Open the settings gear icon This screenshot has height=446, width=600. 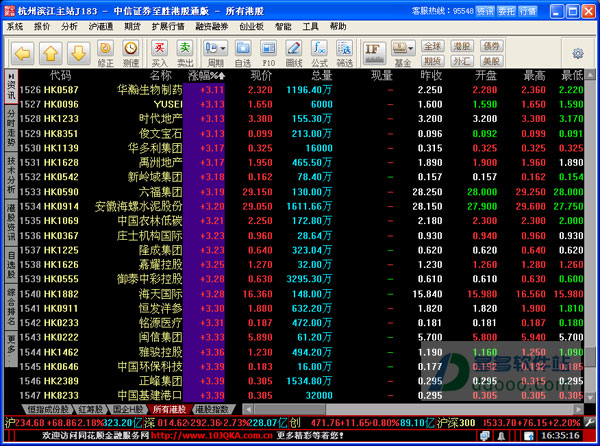click(578, 54)
